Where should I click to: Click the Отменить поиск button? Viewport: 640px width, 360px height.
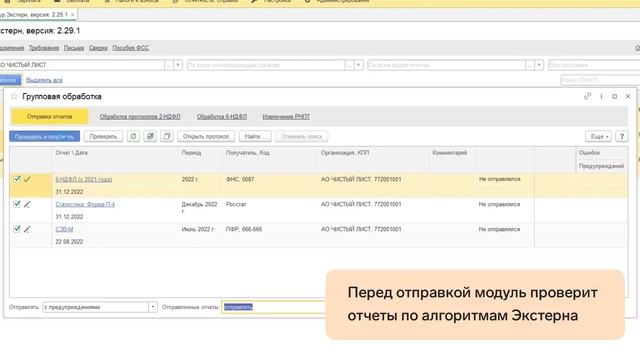pos(302,136)
